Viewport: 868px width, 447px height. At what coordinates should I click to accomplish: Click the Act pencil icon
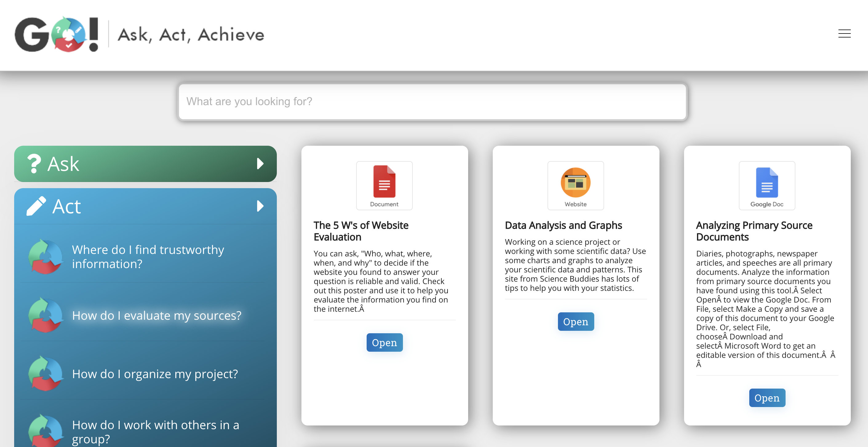pos(36,206)
